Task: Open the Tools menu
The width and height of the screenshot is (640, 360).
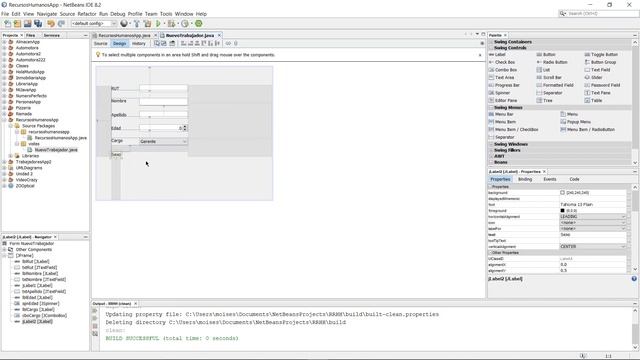Action: [x=166, y=14]
